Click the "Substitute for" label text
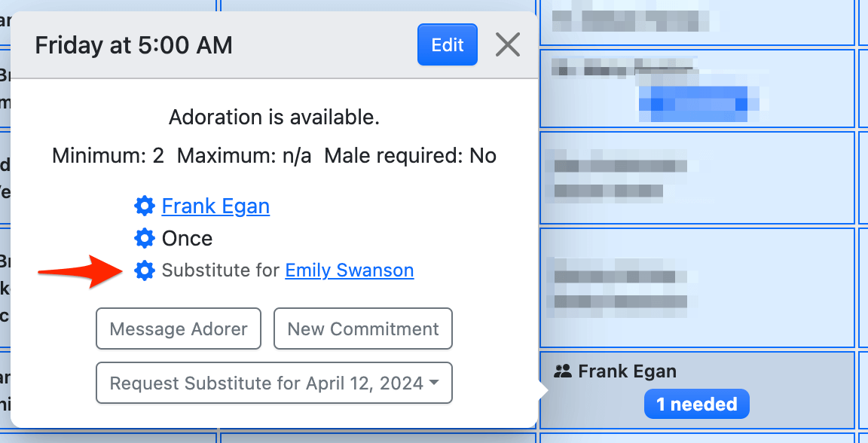The width and height of the screenshot is (868, 443). [221, 270]
